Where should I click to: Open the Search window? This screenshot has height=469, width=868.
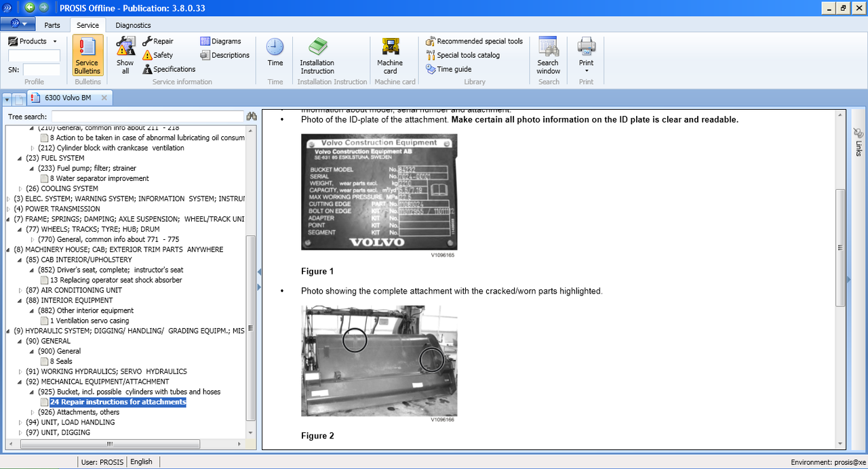point(548,56)
